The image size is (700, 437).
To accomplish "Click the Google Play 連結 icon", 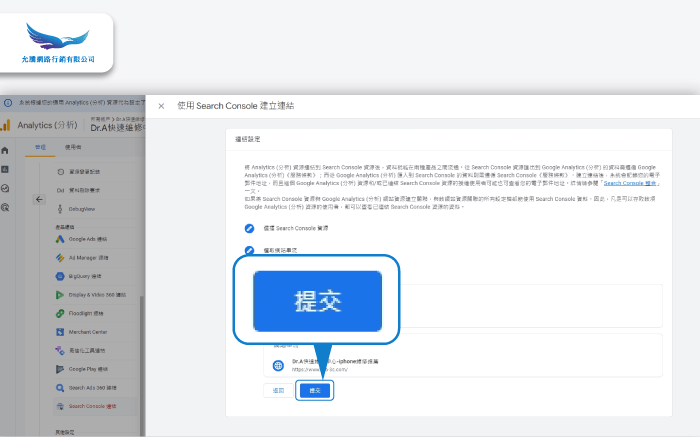I will (60, 368).
